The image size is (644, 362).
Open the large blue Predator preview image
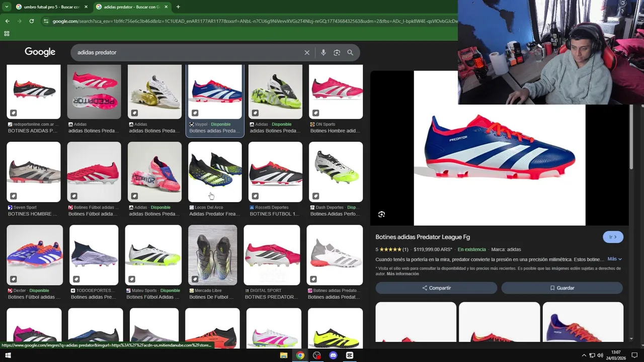pyautogui.click(x=500, y=148)
